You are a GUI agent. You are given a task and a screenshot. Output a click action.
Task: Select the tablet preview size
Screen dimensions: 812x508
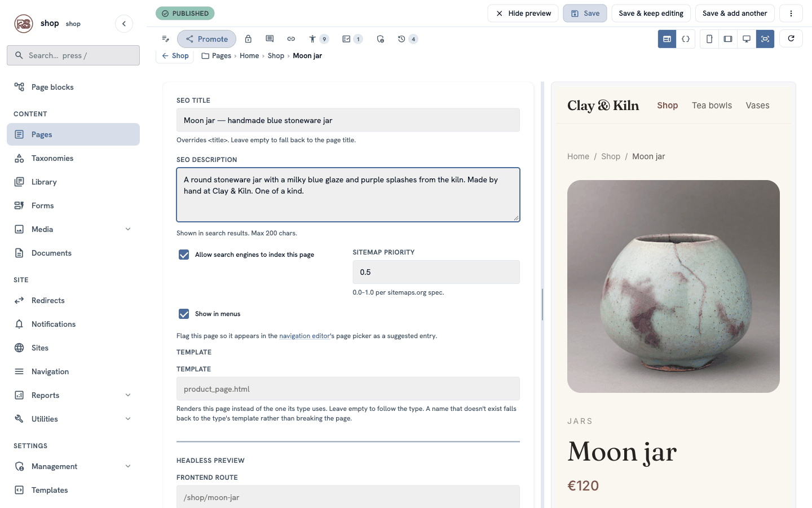point(728,39)
